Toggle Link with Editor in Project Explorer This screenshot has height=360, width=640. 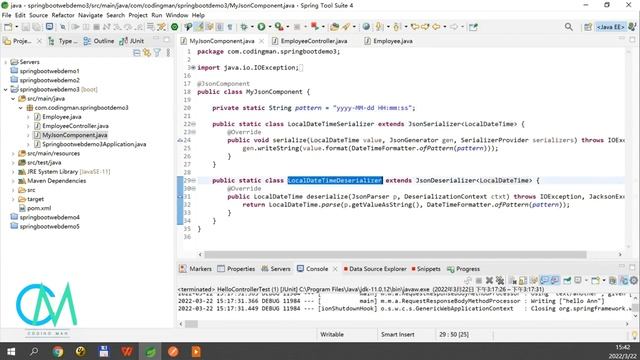click(147, 53)
